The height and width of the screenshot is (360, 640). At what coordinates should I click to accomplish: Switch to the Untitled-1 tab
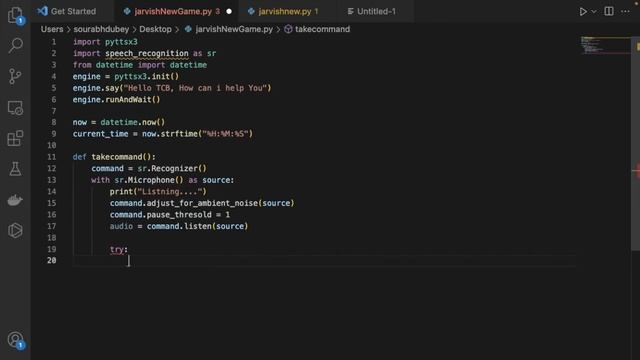point(376,11)
